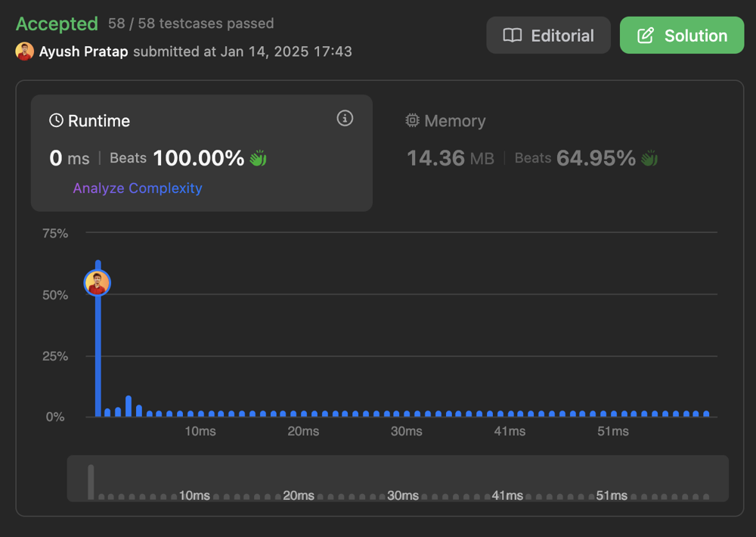Click a histogram bar near 30ms
Screen dimensions: 756x537
(x=407, y=414)
